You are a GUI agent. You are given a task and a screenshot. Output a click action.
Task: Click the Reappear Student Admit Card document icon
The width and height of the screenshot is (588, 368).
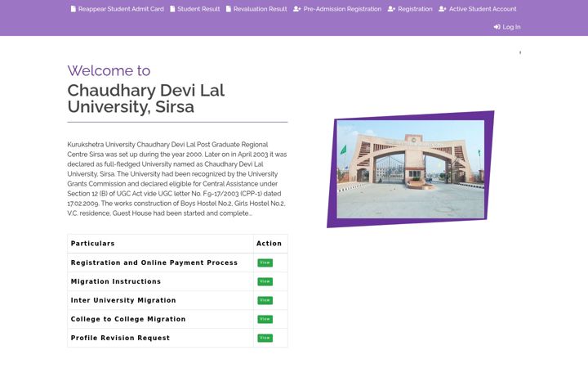pyautogui.click(x=73, y=9)
